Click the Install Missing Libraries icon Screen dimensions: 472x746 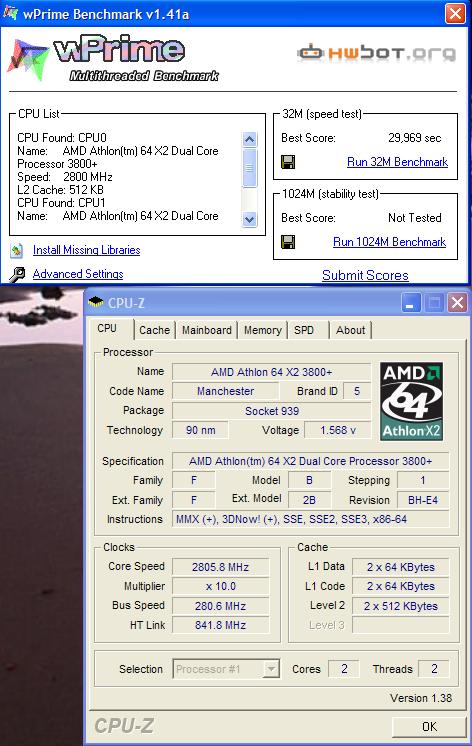pos(17,250)
